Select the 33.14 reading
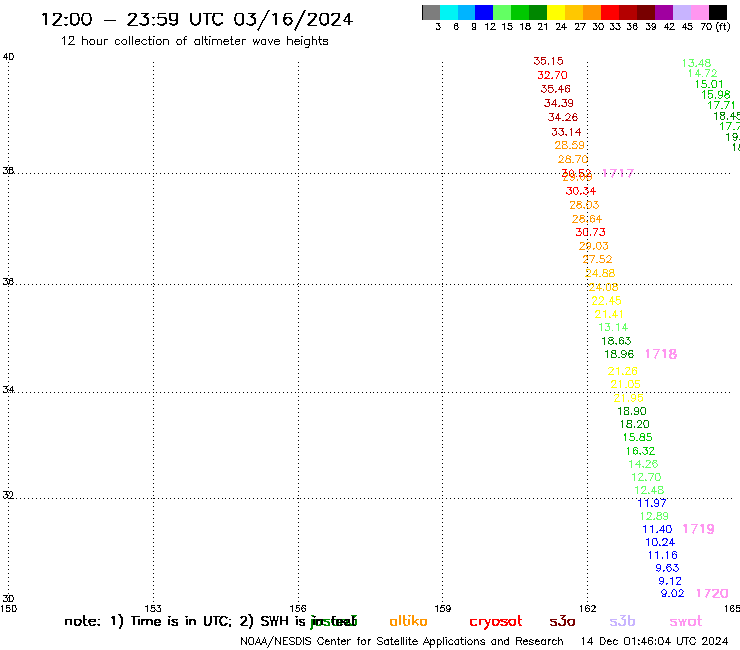The width and height of the screenshot is (740, 650). pos(566,132)
